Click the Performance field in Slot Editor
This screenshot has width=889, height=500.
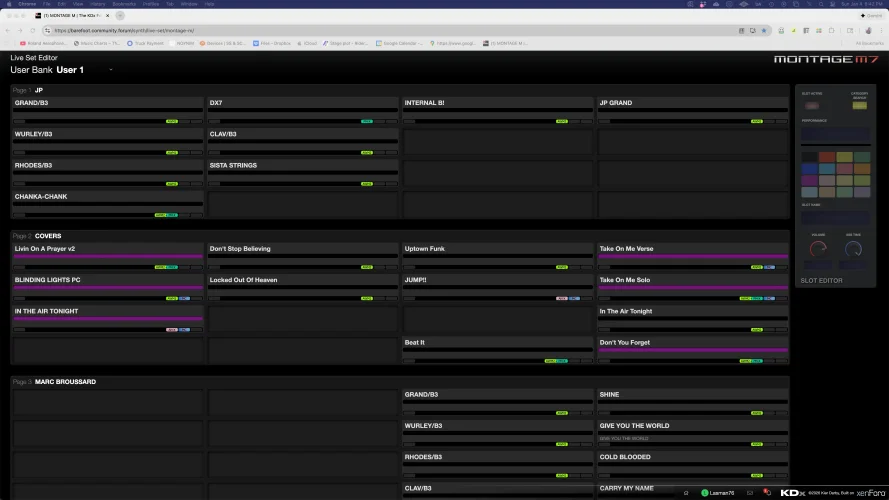coord(835,134)
